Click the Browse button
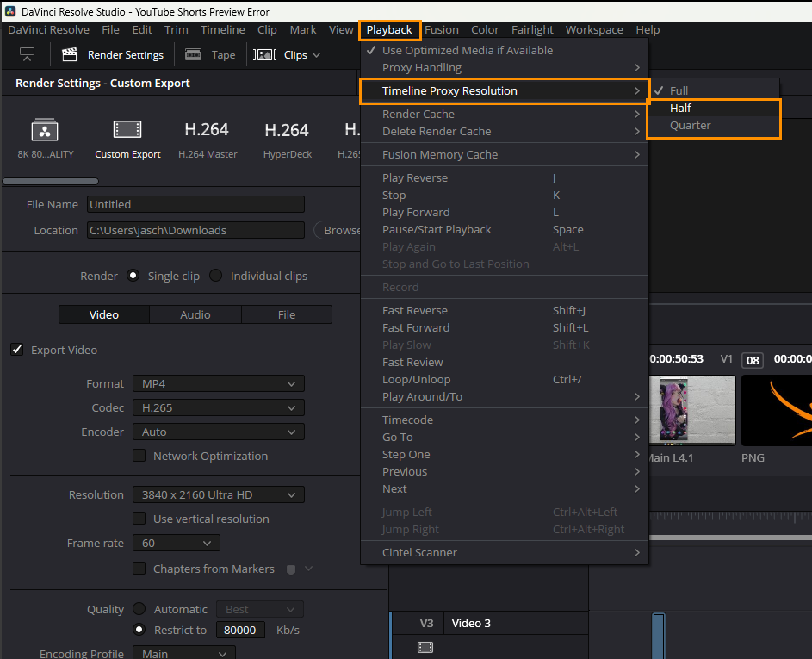This screenshot has width=812, height=659. (338, 230)
